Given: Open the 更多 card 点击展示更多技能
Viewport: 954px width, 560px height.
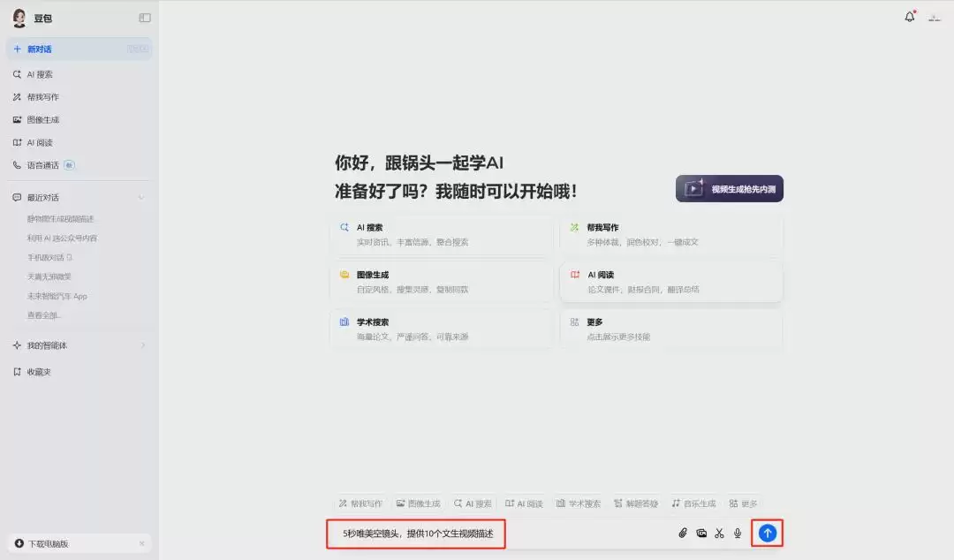Looking at the screenshot, I should point(671,329).
